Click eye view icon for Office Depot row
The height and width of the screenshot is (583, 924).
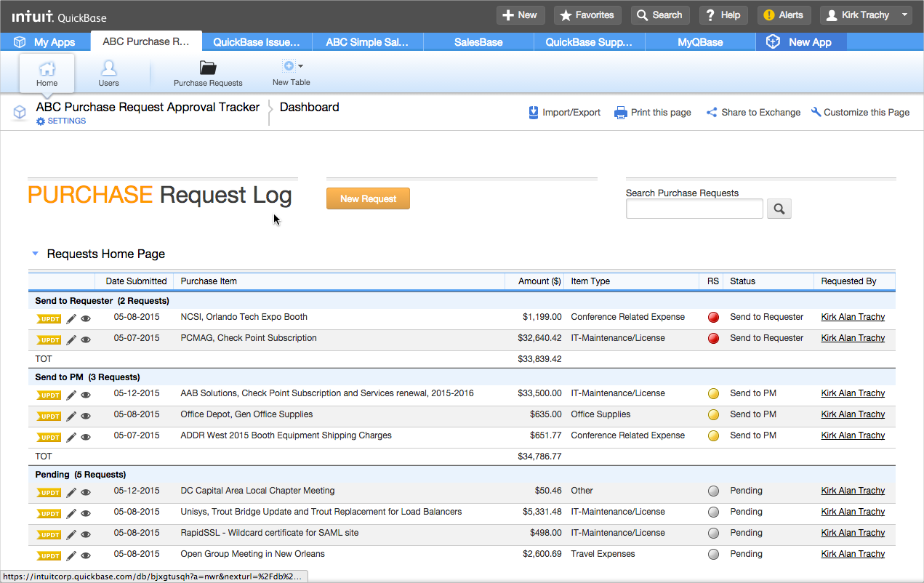tap(86, 416)
